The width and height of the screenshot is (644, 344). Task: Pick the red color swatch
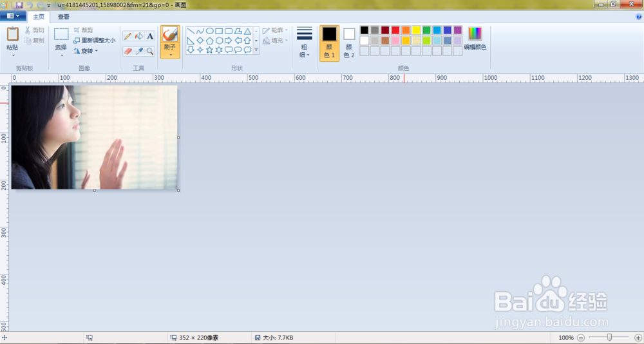(395, 30)
